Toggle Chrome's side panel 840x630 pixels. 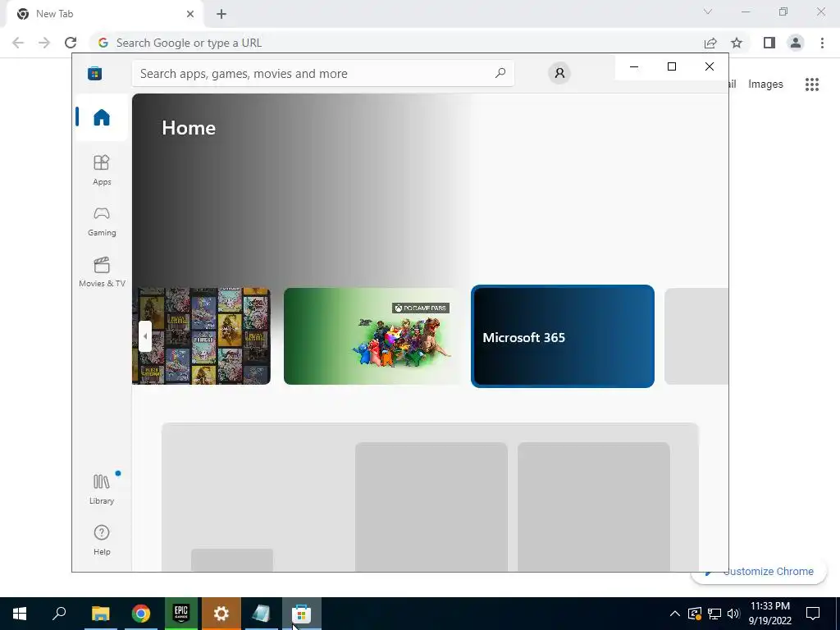pyautogui.click(x=769, y=43)
